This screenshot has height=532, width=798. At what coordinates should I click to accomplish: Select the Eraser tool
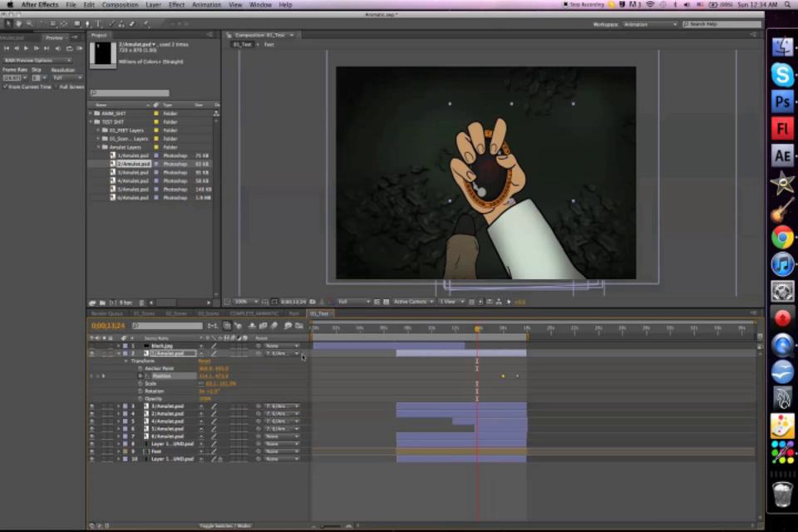pos(132,23)
